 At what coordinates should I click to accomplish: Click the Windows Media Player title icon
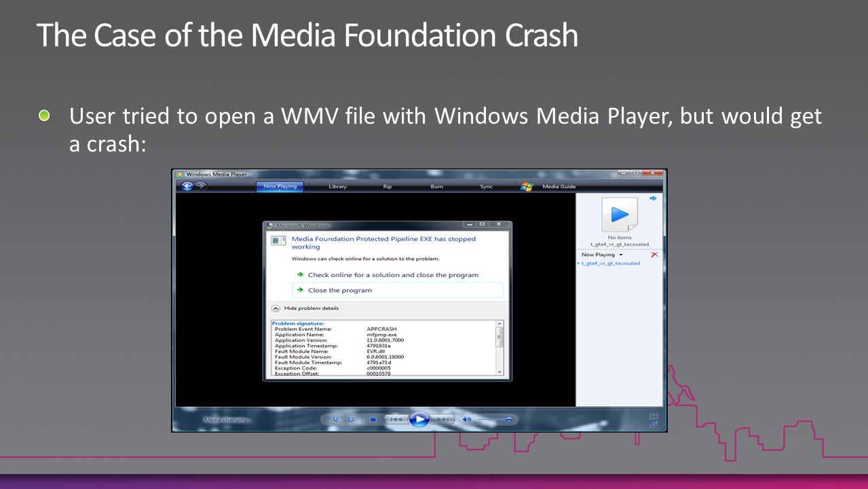180,175
